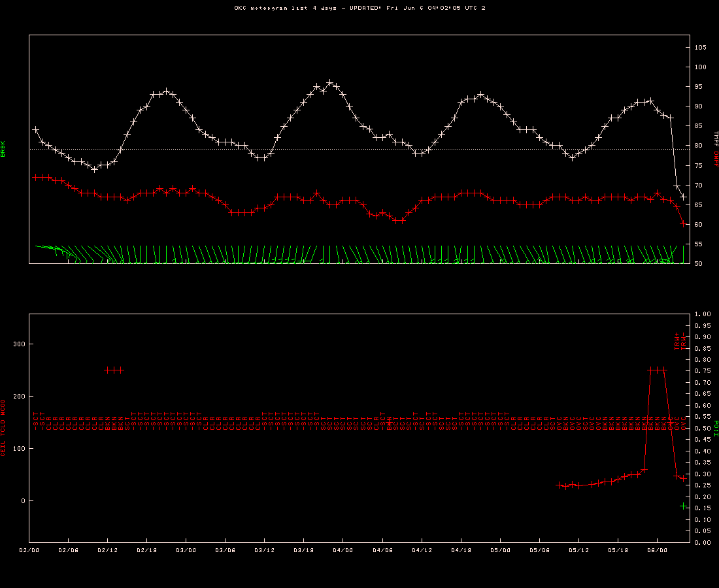Click the first white temperature marker at 02/00

click(x=35, y=129)
